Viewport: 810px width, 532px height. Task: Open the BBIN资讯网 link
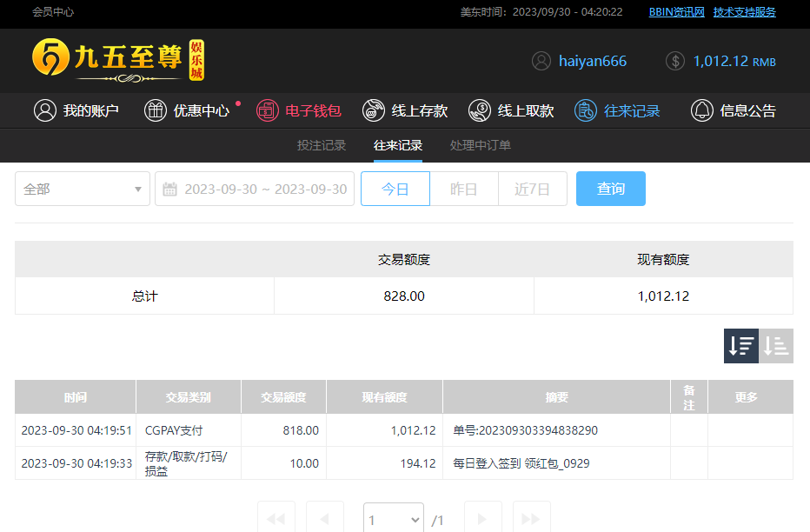(x=677, y=12)
